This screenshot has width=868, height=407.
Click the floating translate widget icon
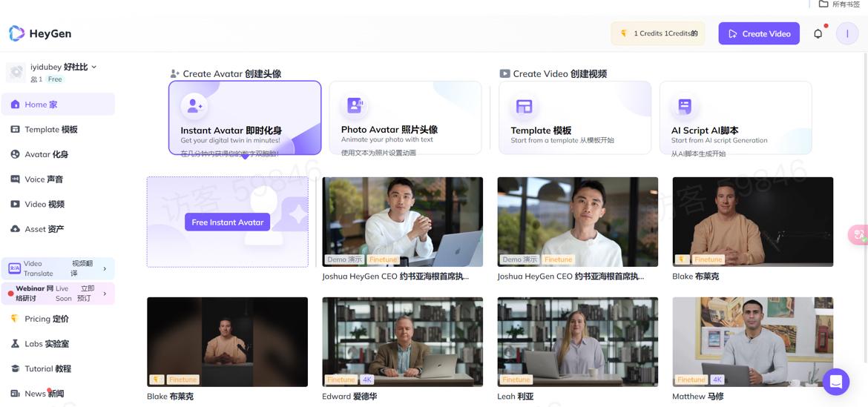coord(858,234)
